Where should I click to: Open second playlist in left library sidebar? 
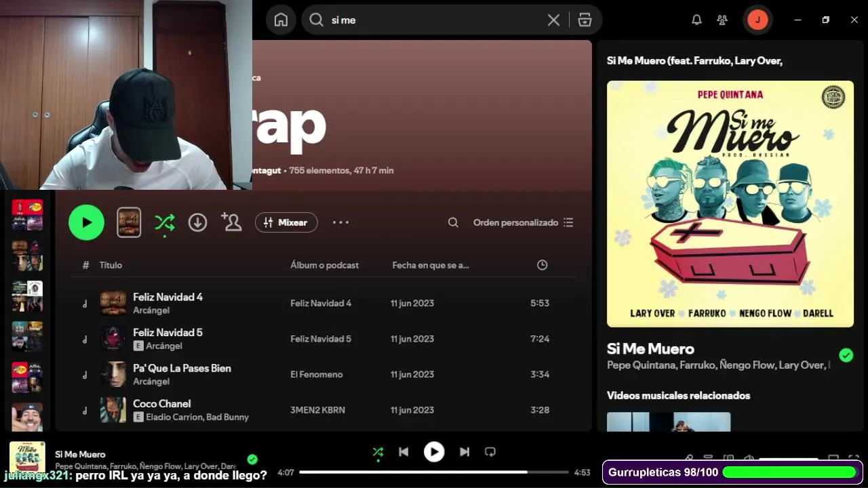coord(27,255)
